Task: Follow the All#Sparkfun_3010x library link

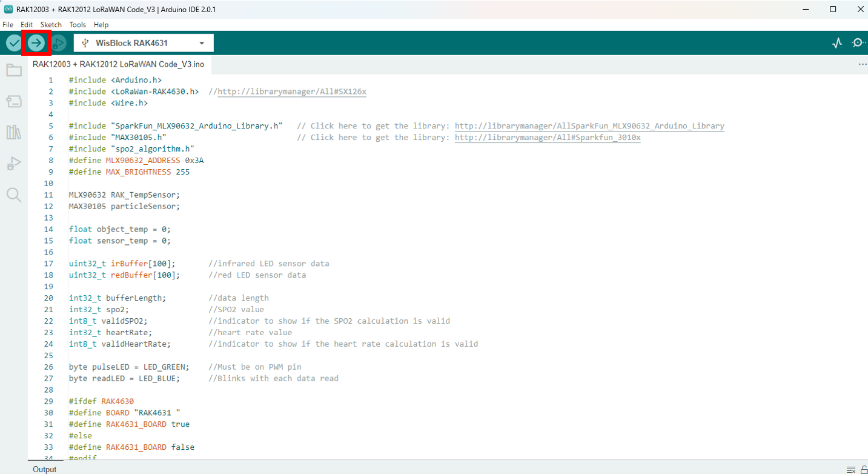Action: click(548, 138)
